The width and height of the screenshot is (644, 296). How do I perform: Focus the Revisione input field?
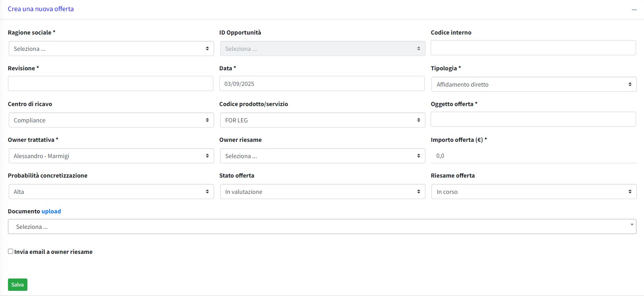click(x=110, y=83)
